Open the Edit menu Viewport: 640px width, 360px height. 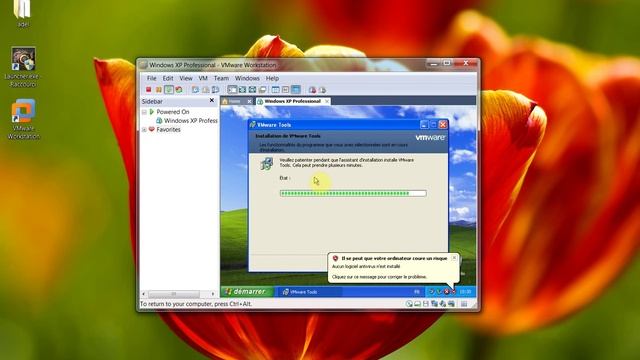coord(168,78)
